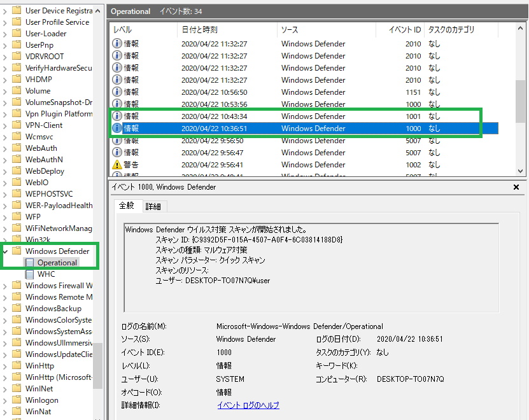Expand the WebAuth tree node
529x420 pixels.
click(4, 149)
